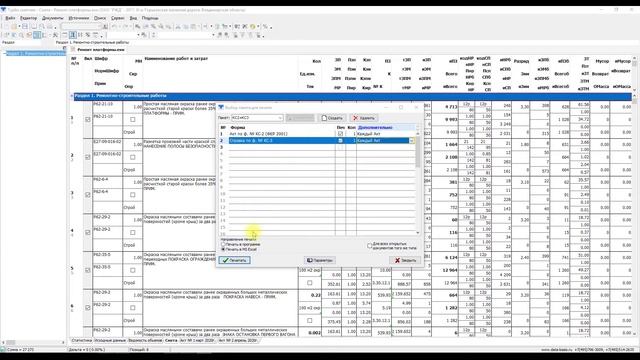The width and height of the screenshot is (640, 360).
Task: Click the Redo arrow icon in toolbar
Action: click(x=125, y=27)
